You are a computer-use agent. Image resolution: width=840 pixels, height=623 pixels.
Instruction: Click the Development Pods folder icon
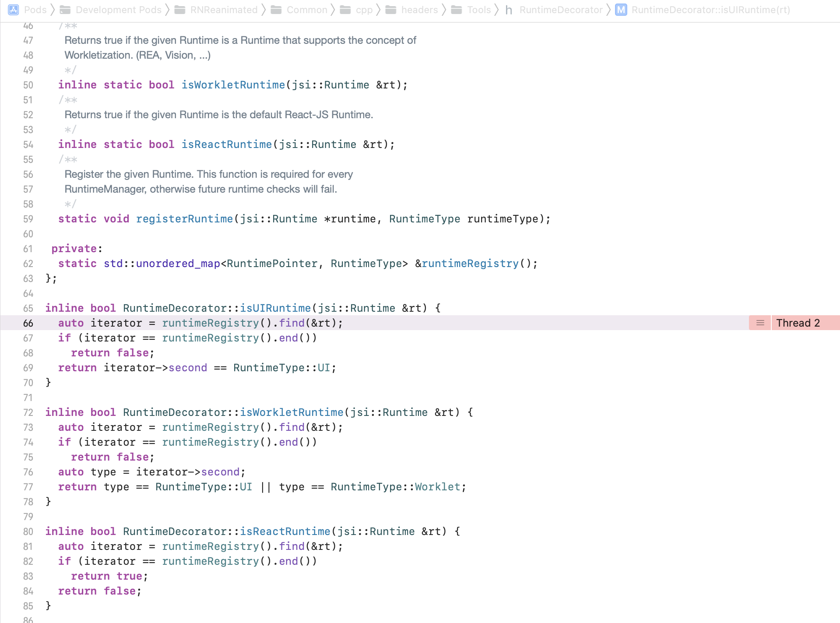click(x=65, y=10)
